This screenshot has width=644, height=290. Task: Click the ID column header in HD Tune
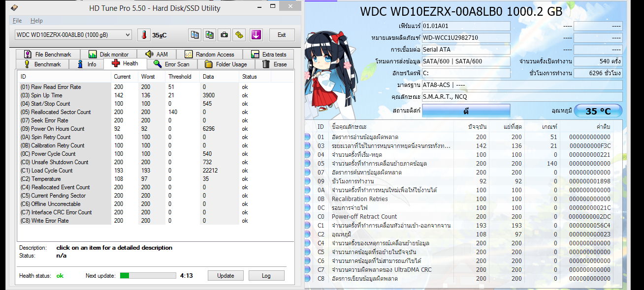tap(64, 77)
